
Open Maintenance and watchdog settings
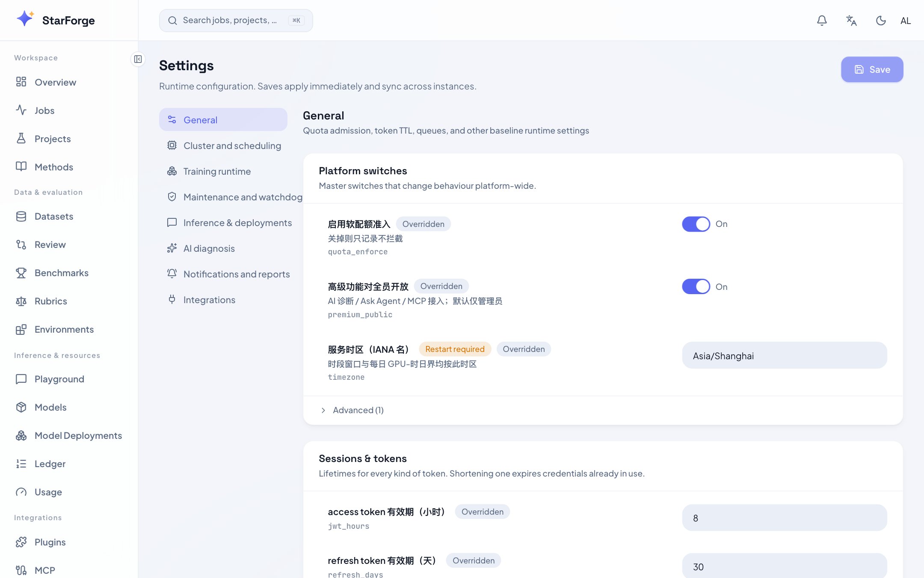pyautogui.click(x=231, y=197)
